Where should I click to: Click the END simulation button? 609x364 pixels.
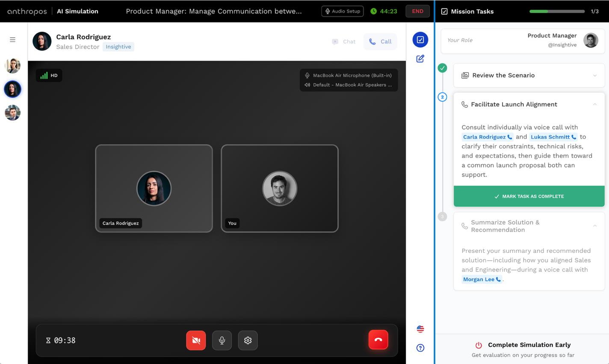pyautogui.click(x=417, y=11)
